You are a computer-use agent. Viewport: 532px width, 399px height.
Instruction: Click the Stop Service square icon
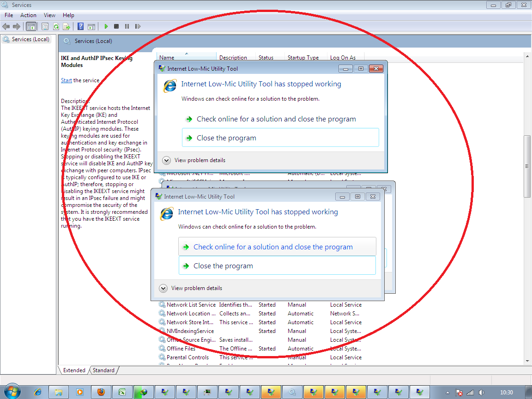coord(116,26)
